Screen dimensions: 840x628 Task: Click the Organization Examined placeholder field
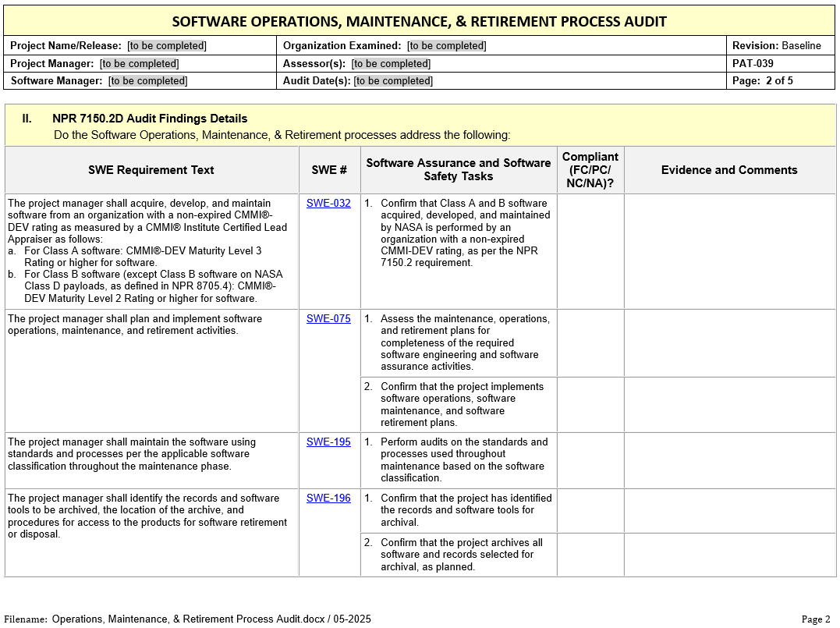[x=447, y=46]
